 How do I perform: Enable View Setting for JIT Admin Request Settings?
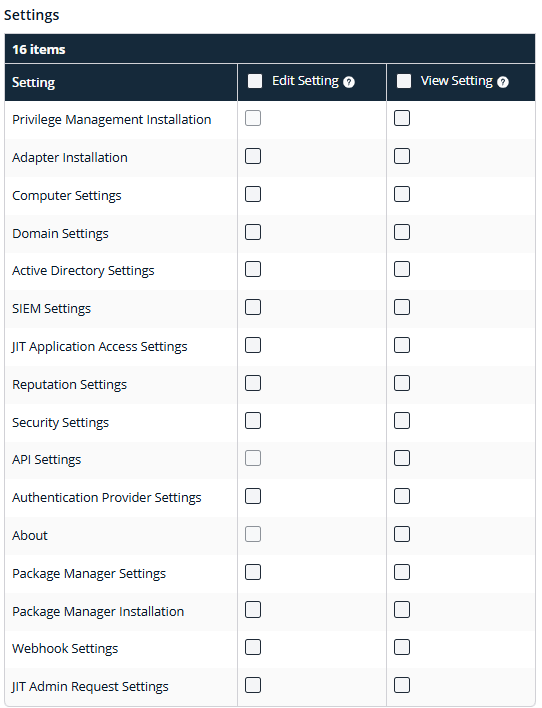tap(402, 685)
